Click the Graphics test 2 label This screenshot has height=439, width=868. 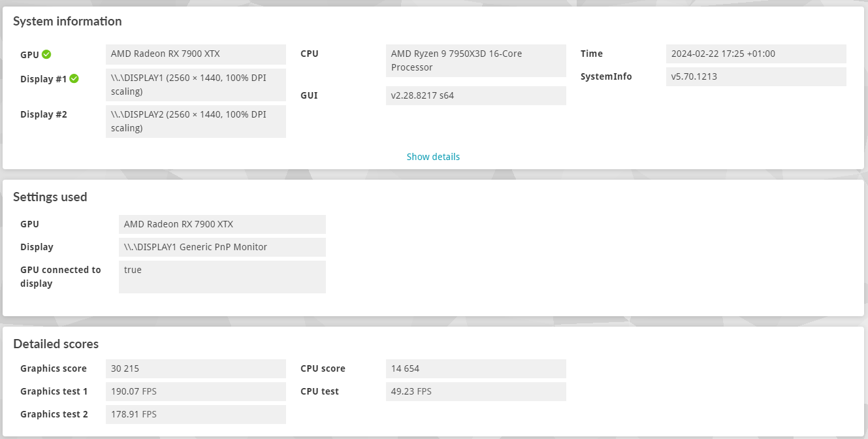click(x=54, y=414)
